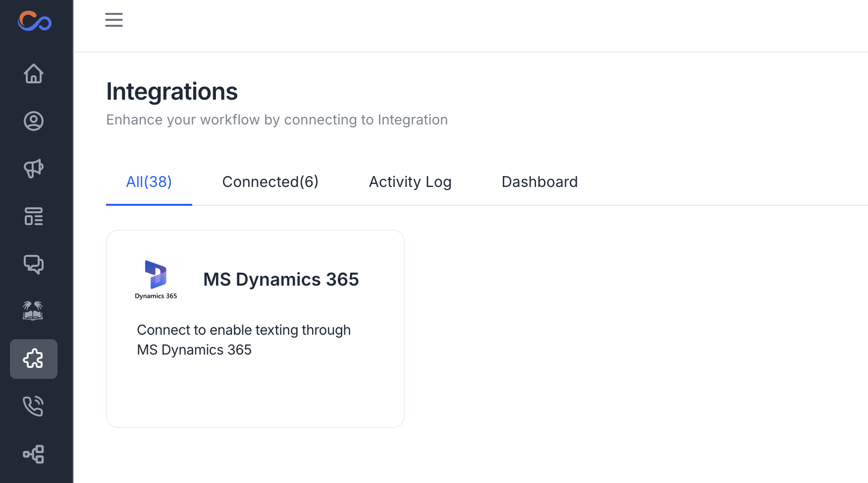Open the Campaigns megaphone icon
The width and height of the screenshot is (868, 483).
(x=34, y=169)
